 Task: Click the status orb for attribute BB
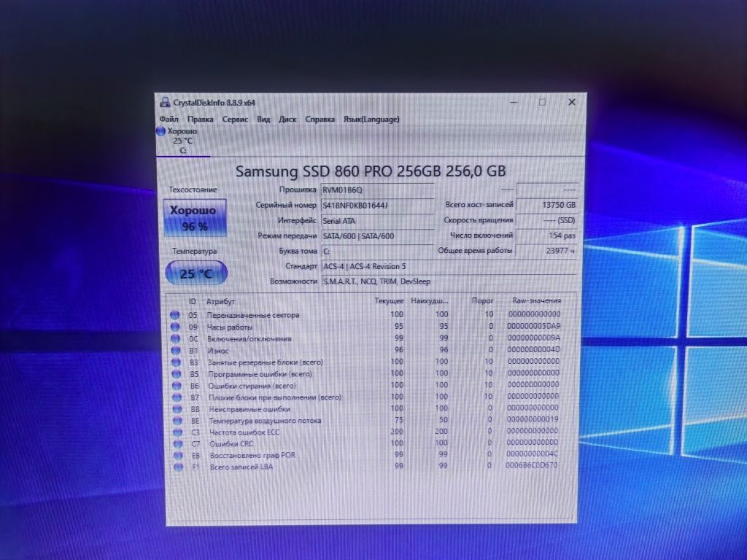pos(177,408)
